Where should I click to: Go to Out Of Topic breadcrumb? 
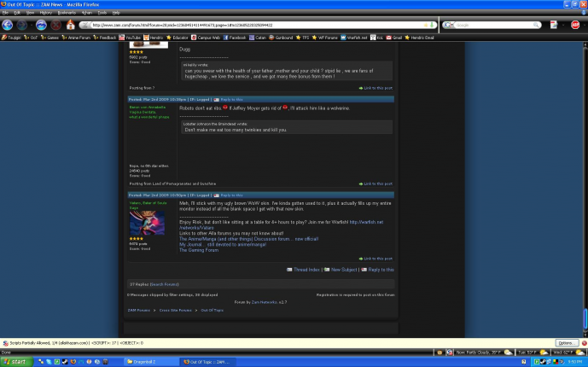(x=212, y=311)
